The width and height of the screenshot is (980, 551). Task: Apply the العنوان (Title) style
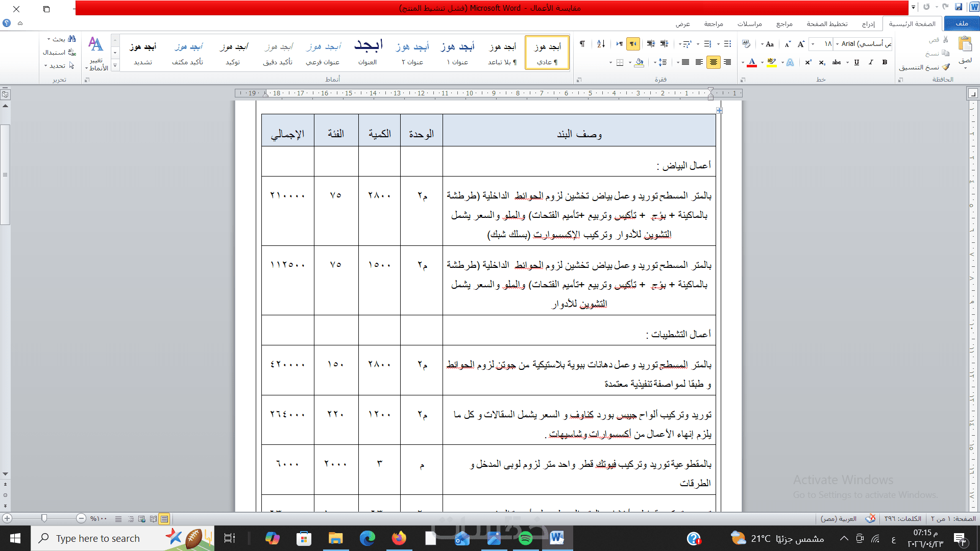pyautogui.click(x=367, y=52)
